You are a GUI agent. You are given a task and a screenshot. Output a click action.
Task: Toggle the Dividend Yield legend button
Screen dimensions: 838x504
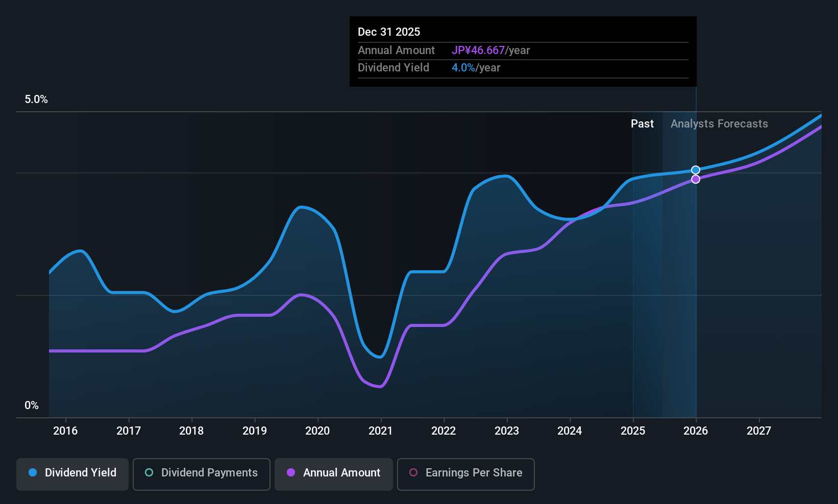click(72, 474)
